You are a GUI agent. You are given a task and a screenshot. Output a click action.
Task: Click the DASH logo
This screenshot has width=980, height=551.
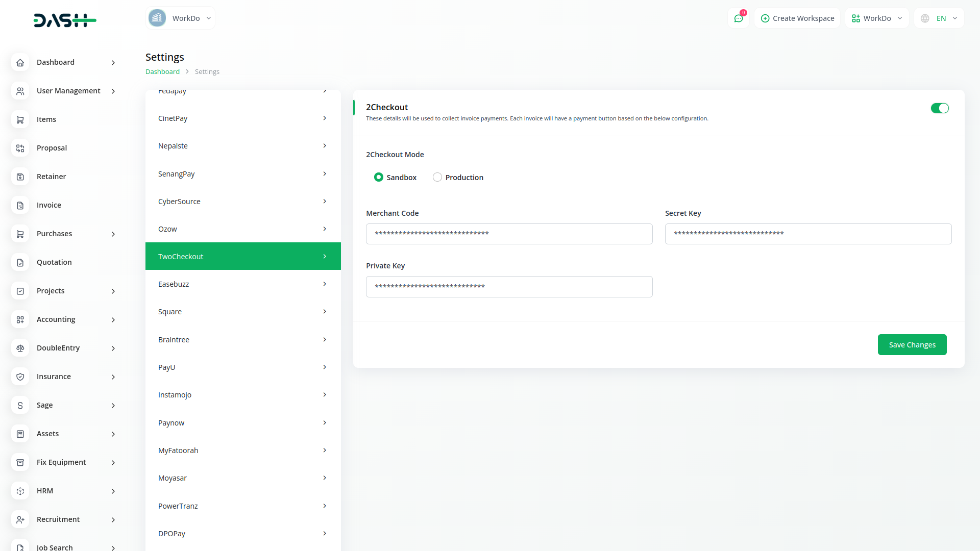(65, 20)
